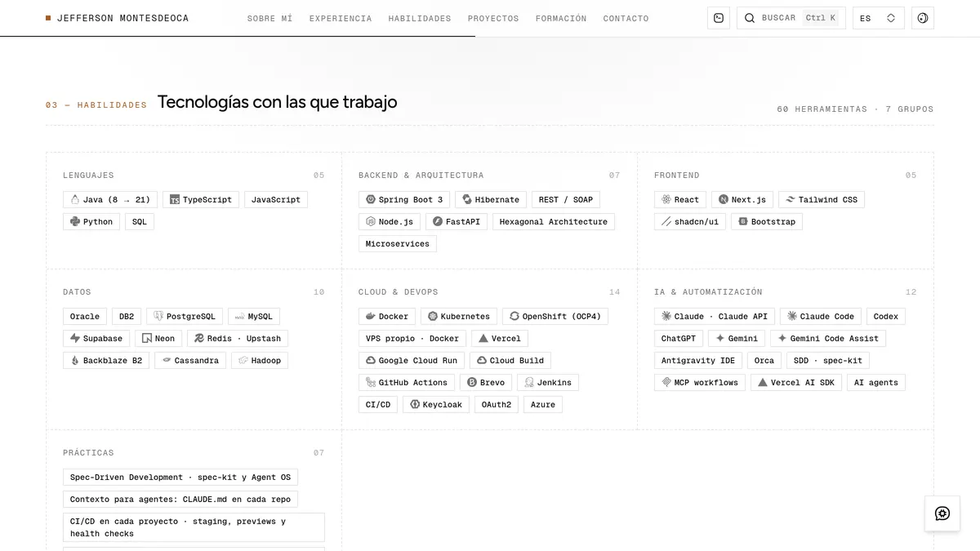Click the OpenShift icon
Image resolution: width=980 pixels, height=551 pixels.
tap(514, 316)
